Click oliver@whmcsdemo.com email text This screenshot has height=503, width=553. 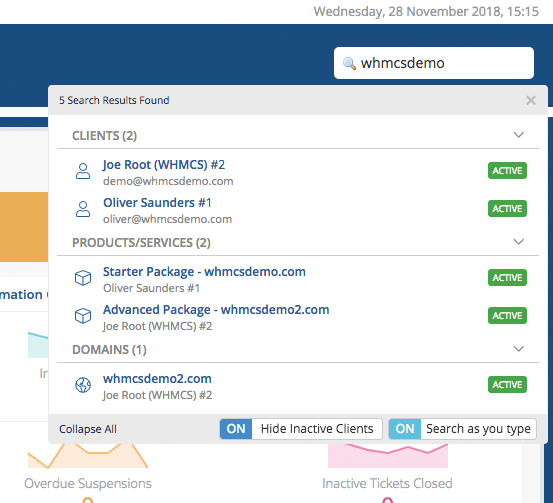(168, 219)
